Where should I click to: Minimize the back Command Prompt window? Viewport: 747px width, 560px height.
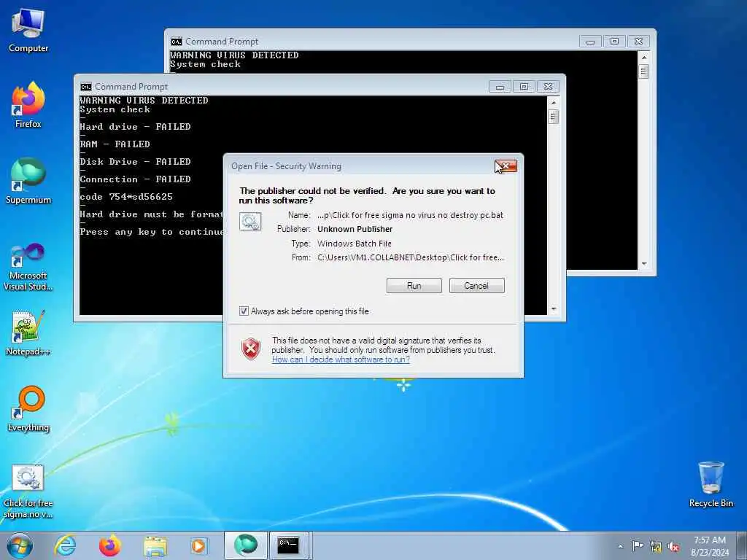click(x=590, y=42)
